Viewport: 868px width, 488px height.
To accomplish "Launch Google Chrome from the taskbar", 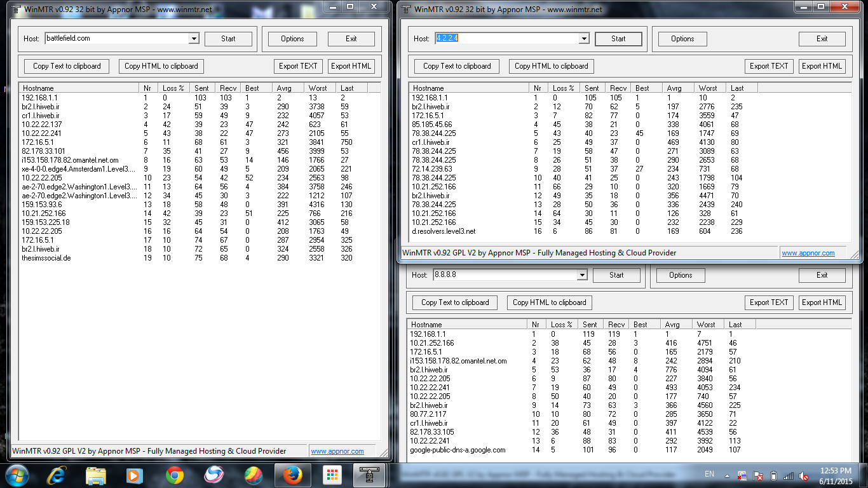I will coord(175,475).
